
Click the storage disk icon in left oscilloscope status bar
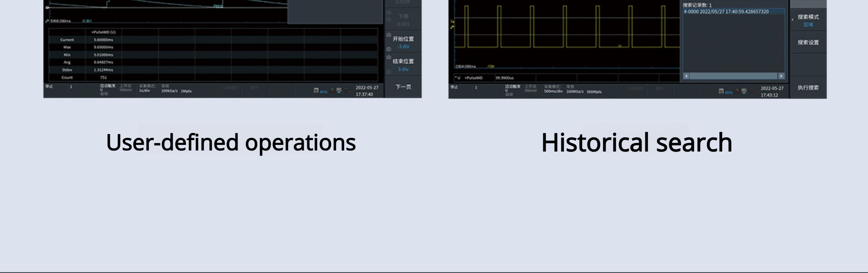coord(316,91)
